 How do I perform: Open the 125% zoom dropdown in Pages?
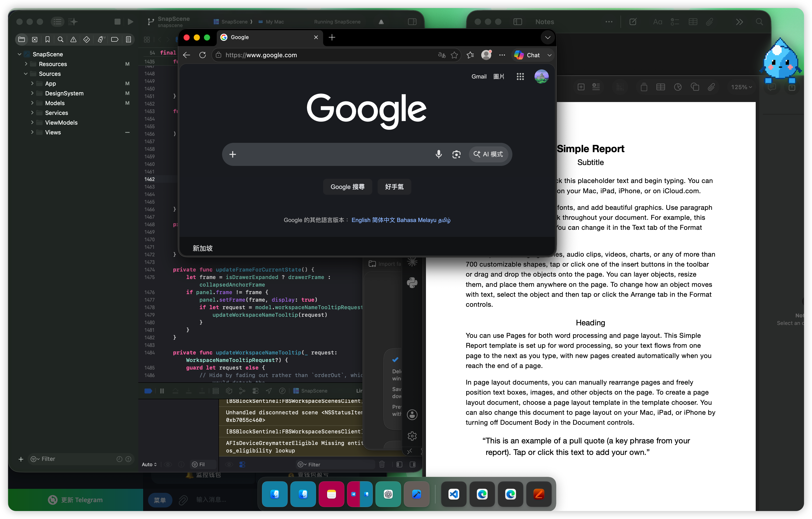coord(741,87)
